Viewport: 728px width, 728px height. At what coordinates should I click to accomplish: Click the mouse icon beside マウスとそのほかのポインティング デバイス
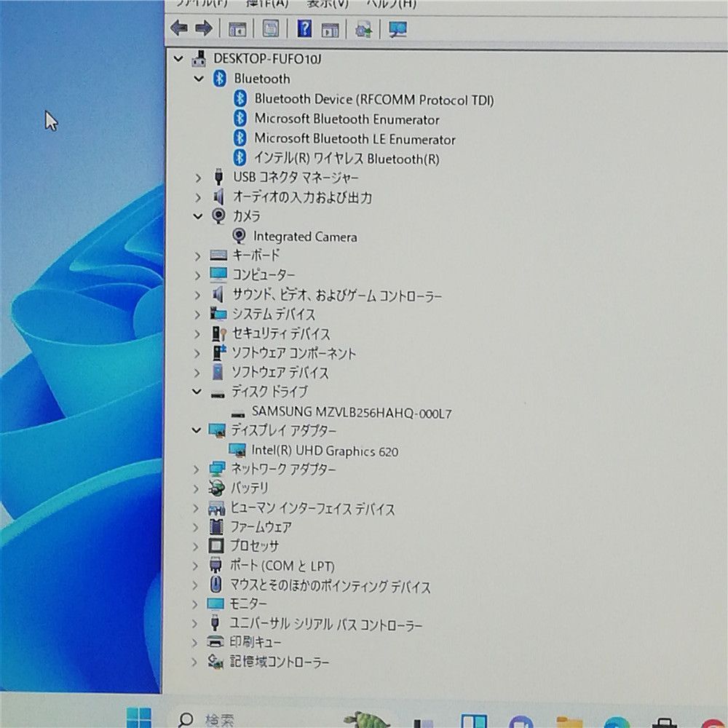(x=215, y=584)
